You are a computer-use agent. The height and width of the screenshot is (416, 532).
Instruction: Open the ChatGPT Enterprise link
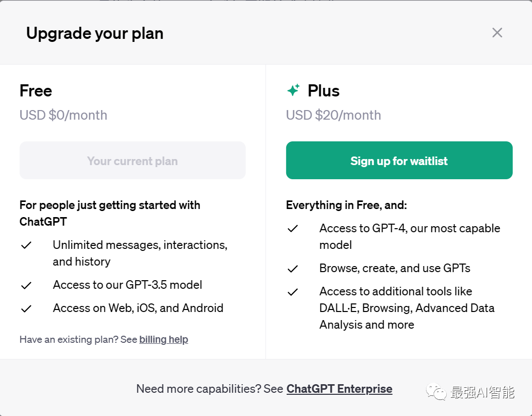click(x=339, y=389)
